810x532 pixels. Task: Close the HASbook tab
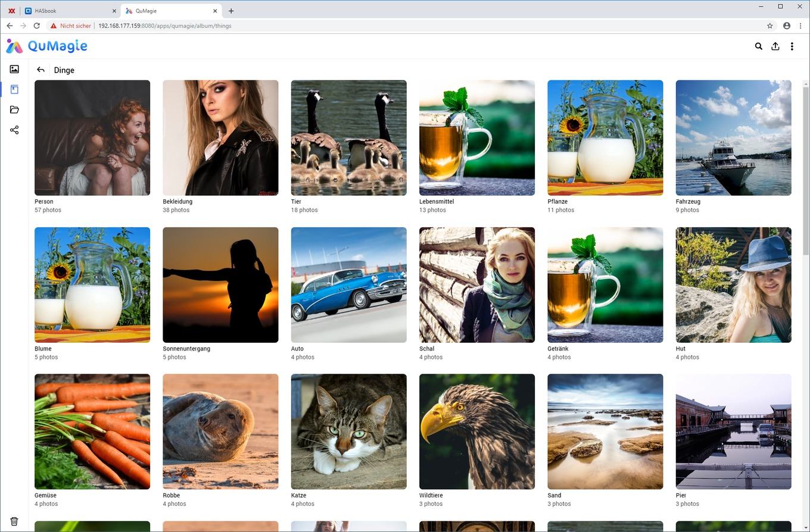tap(114, 11)
